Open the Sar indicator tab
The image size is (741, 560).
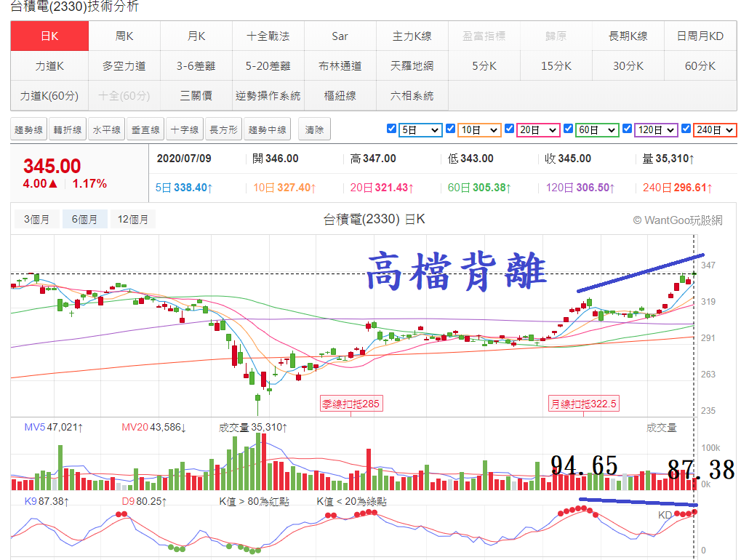click(x=340, y=36)
